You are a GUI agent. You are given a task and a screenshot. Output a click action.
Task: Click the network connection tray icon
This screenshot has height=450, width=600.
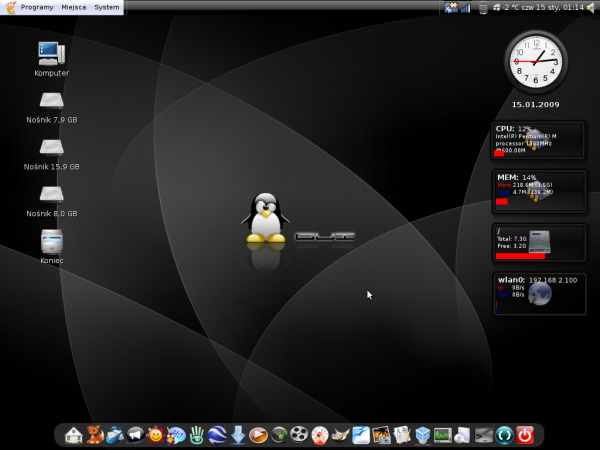[x=451, y=7]
